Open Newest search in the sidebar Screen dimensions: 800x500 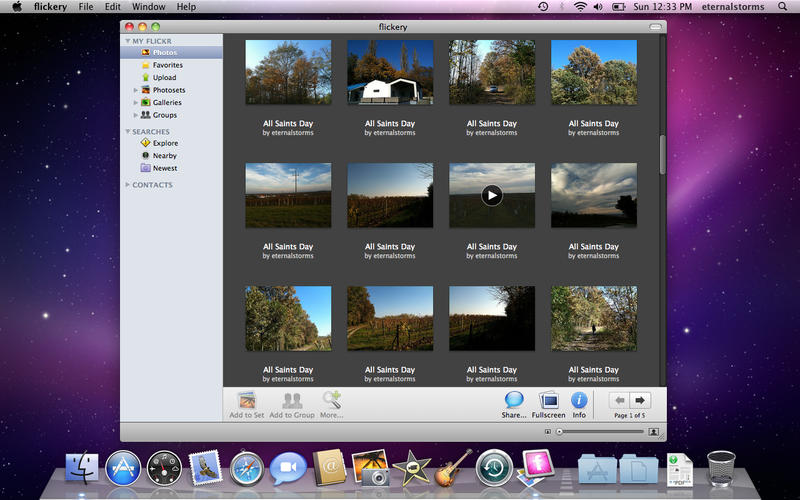click(165, 168)
